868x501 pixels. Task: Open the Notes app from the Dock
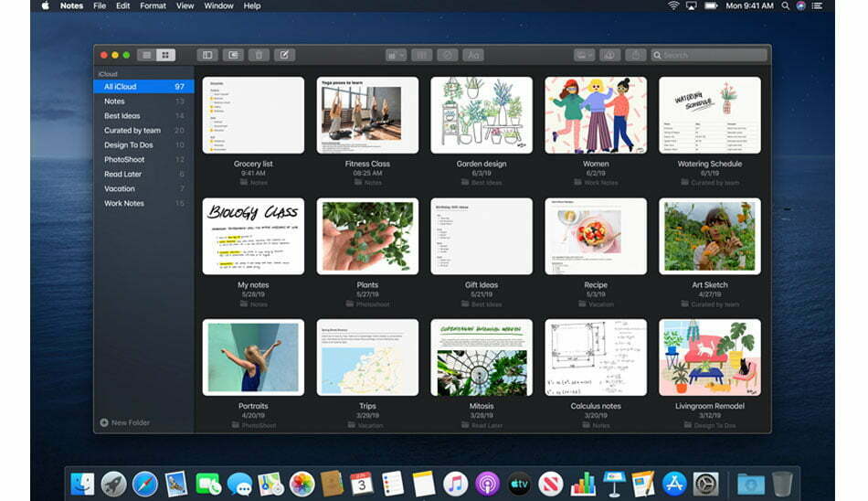pyautogui.click(x=424, y=484)
